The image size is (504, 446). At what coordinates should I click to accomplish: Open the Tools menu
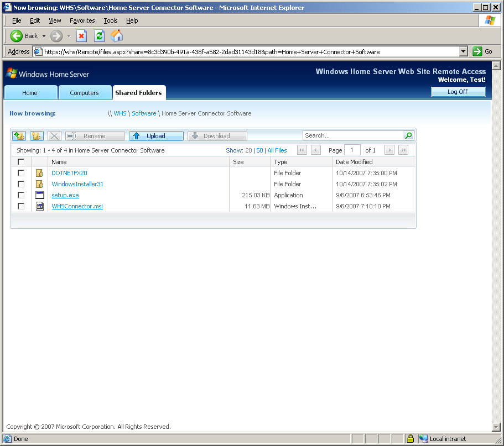(111, 20)
